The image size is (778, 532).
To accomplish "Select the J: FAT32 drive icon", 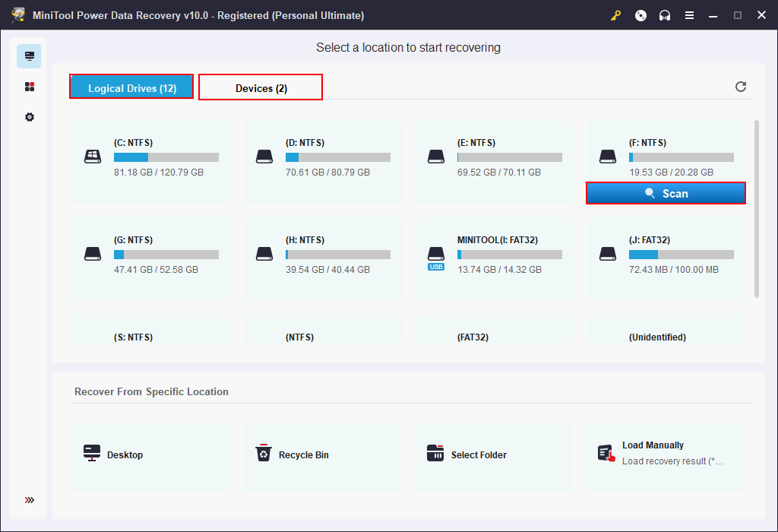I will click(607, 254).
